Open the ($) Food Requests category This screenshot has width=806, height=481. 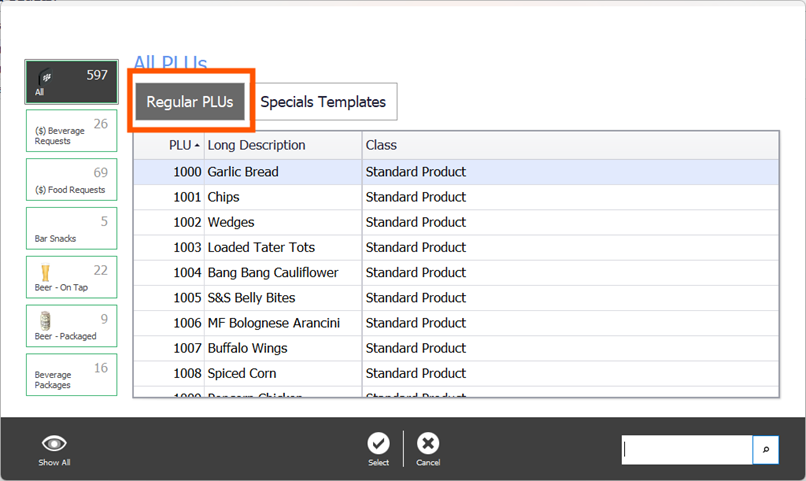pyautogui.click(x=72, y=180)
